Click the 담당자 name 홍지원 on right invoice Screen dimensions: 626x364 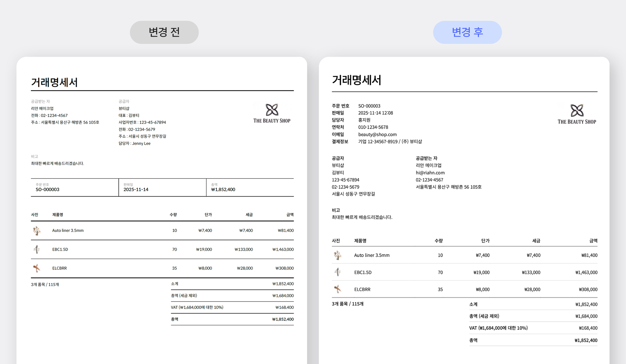[364, 120]
